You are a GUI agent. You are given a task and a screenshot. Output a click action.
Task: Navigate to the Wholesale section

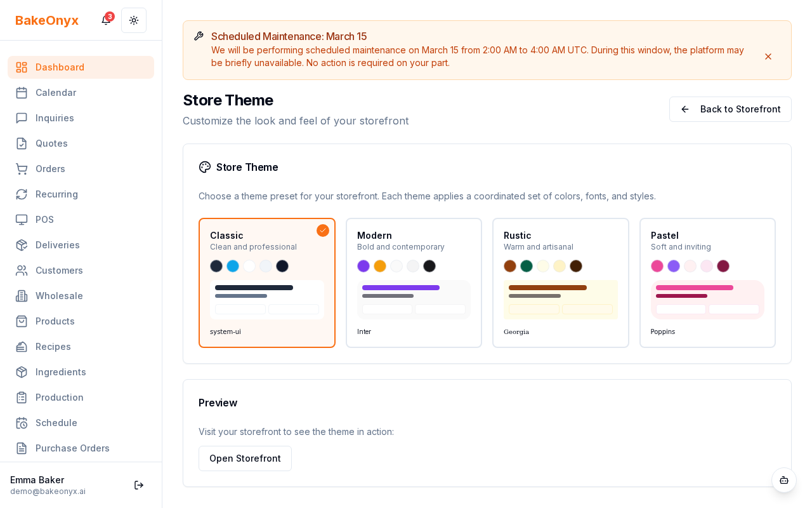pyautogui.click(x=59, y=296)
